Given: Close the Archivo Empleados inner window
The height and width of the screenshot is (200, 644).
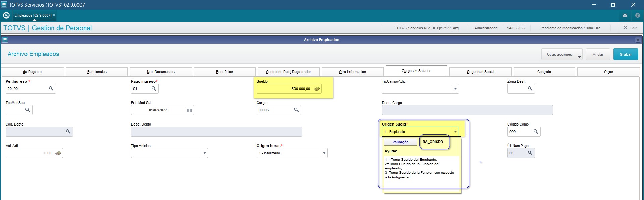Looking at the screenshot, I should (638, 40).
